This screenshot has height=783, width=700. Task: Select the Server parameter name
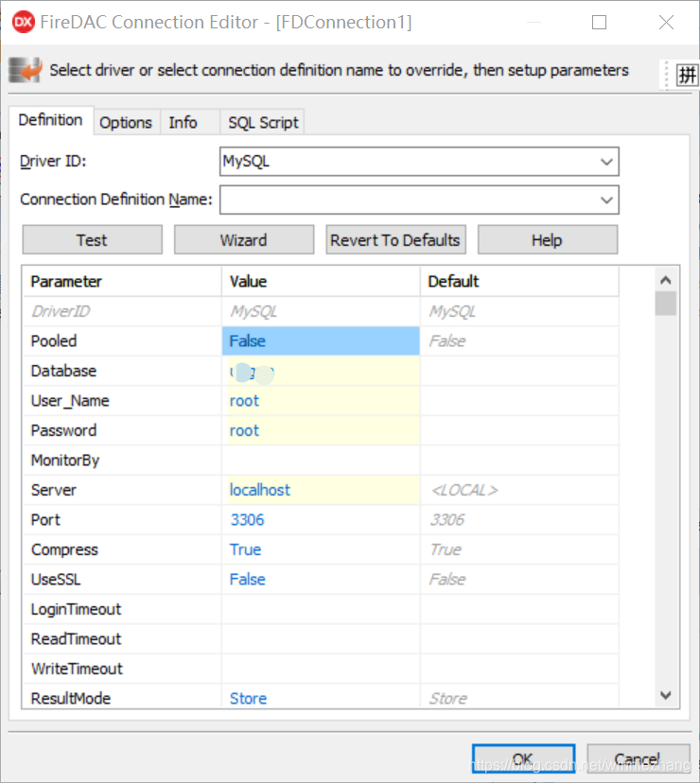point(54,491)
